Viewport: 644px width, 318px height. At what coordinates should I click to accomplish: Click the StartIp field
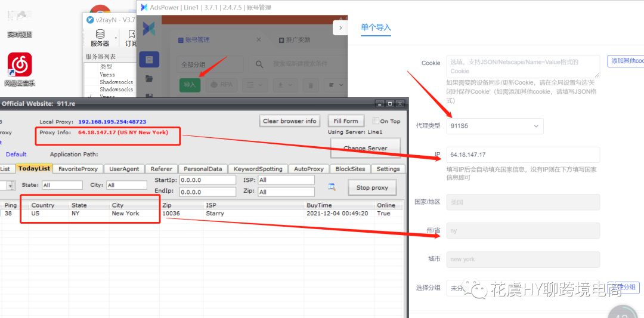tap(208, 180)
